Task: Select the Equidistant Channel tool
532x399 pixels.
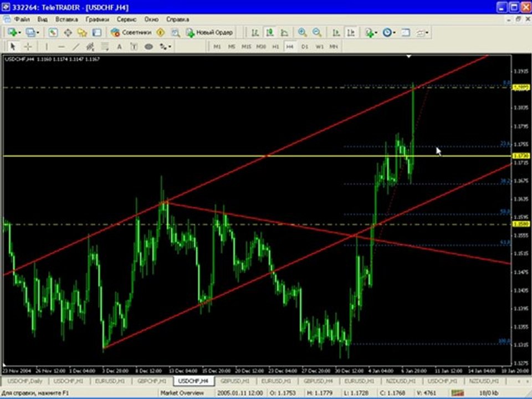Action: click(x=90, y=47)
